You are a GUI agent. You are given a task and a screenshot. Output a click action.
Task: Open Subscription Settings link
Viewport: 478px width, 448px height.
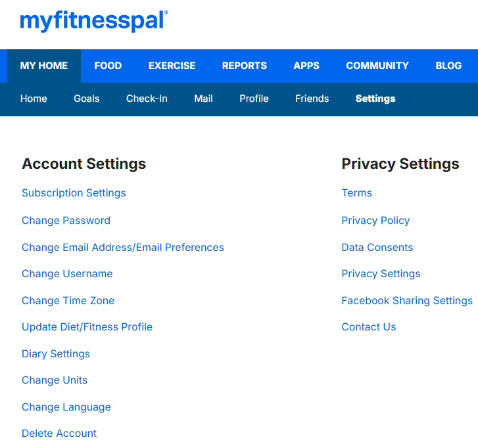pos(74,193)
